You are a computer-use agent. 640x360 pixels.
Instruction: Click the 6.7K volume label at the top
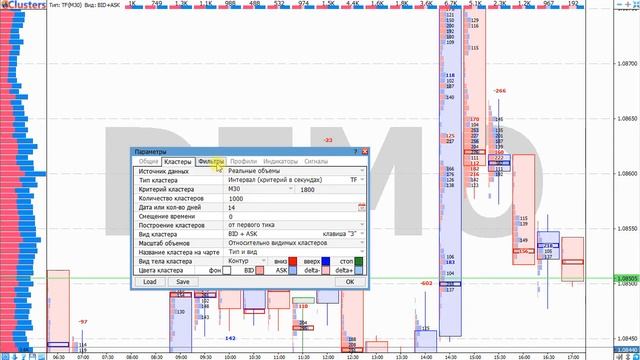[451, 3]
